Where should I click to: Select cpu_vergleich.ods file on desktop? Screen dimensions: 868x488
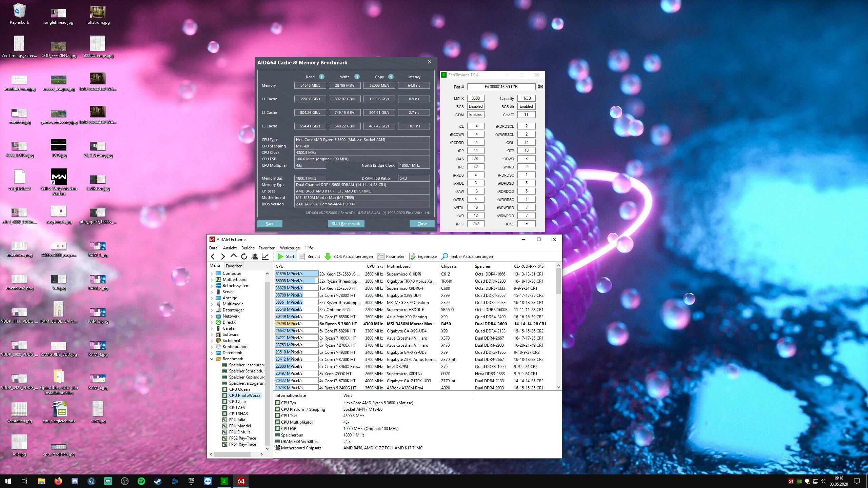click(x=59, y=412)
